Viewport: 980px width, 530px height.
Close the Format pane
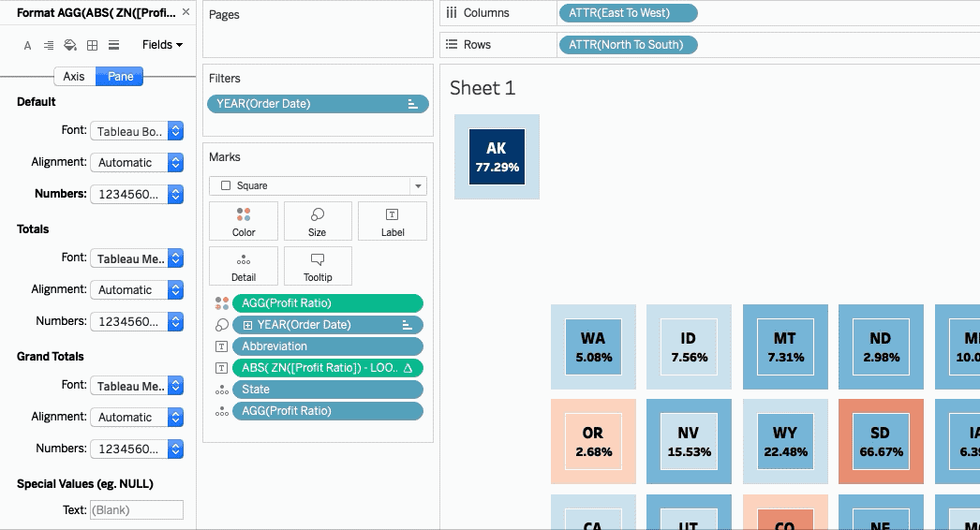click(186, 12)
